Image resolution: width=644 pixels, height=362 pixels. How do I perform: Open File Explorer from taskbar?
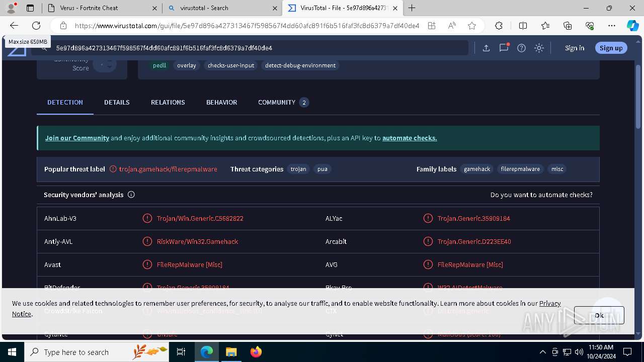[231, 352]
